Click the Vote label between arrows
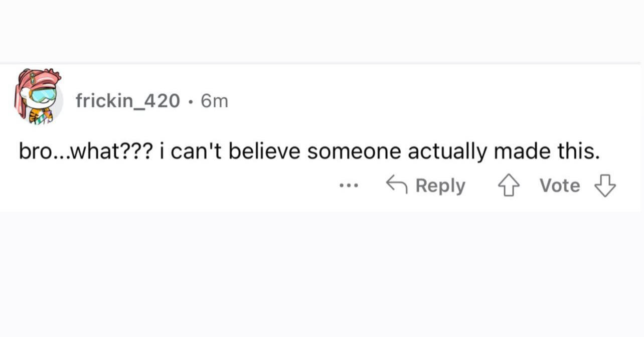Viewport: 644px width, 337px height. (x=559, y=186)
